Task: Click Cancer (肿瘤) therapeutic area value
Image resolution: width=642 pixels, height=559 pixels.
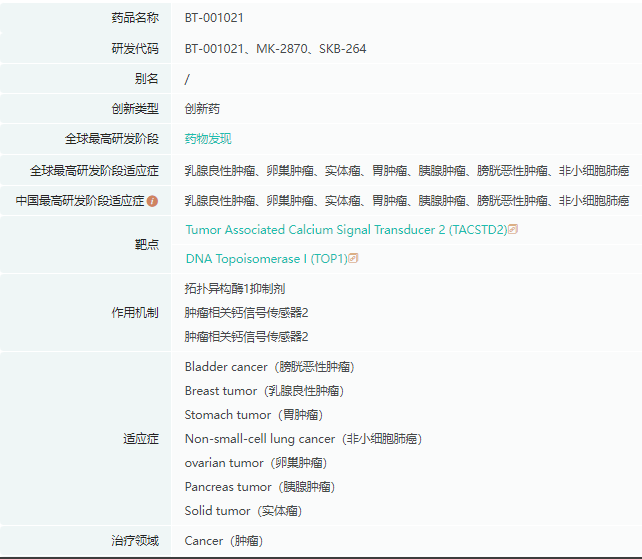Action: tap(224, 541)
